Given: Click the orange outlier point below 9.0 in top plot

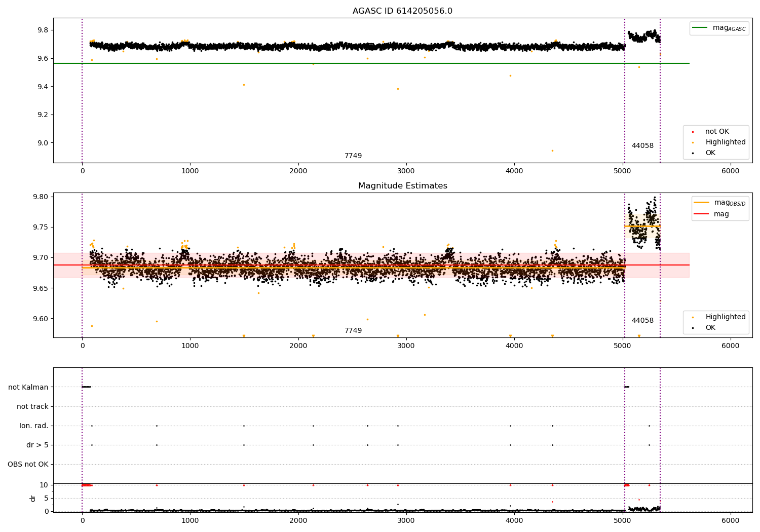Looking at the screenshot, I should click(552, 150).
